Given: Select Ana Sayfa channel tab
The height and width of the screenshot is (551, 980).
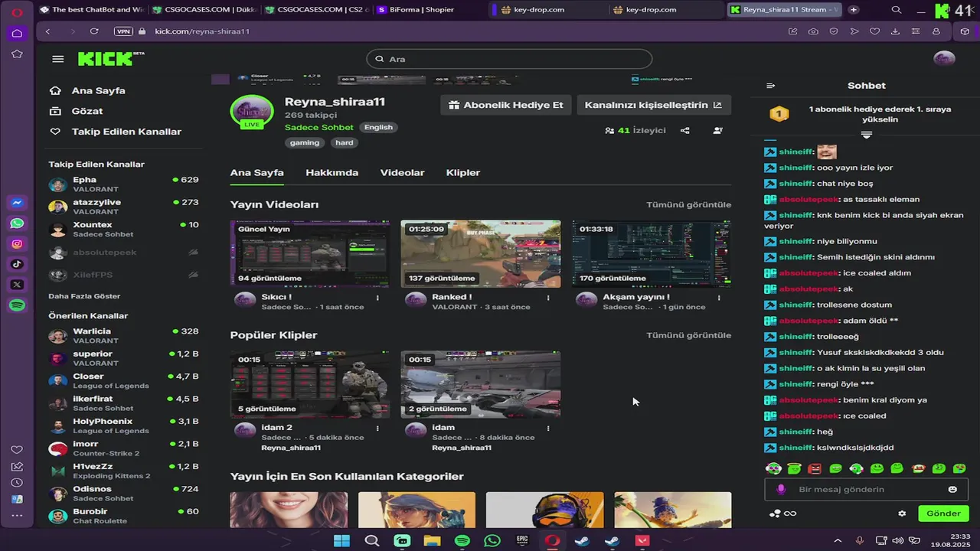Looking at the screenshot, I should pyautogui.click(x=257, y=173).
